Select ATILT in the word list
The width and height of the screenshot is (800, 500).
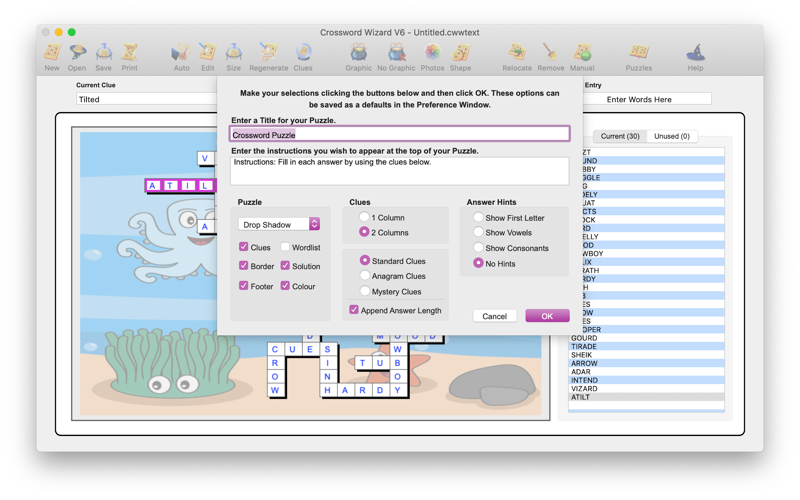pos(646,397)
